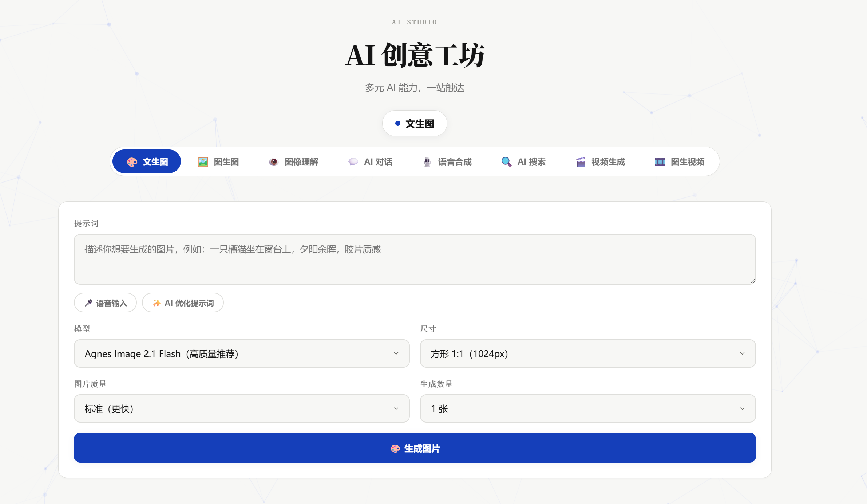Click the microphone icon in 语音输入 button

coord(88,303)
